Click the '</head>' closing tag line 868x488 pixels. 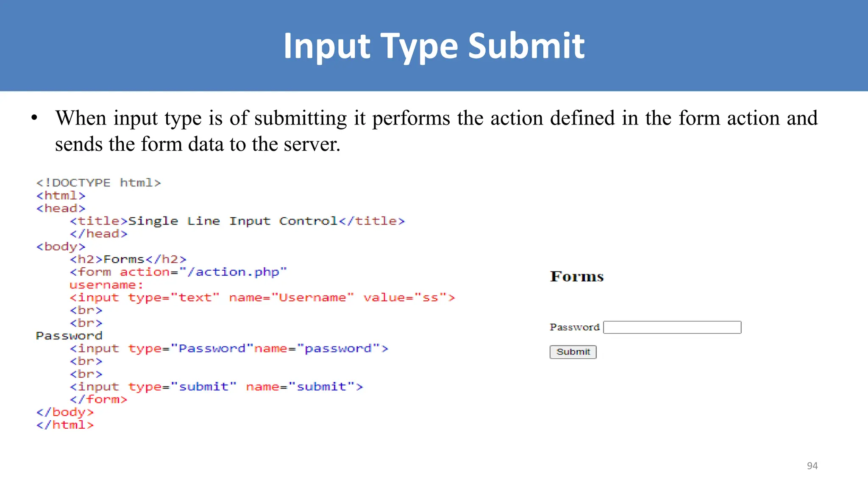point(98,234)
